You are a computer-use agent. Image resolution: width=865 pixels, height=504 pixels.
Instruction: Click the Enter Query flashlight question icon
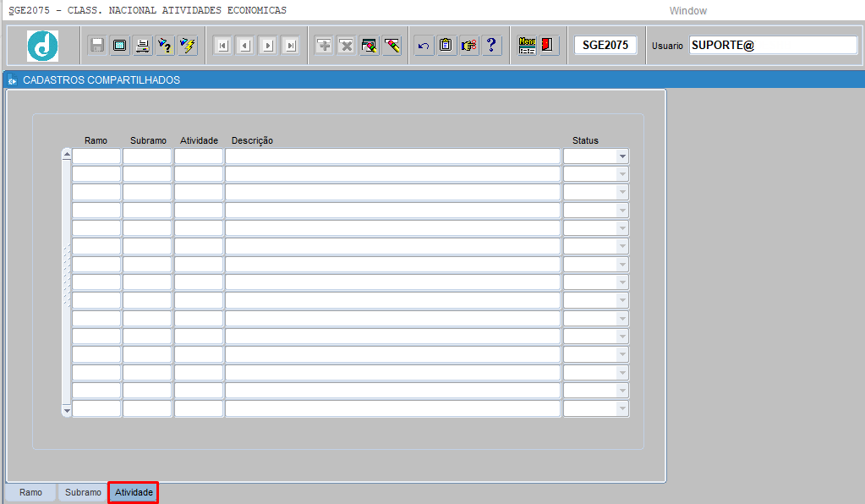coord(165,45)
